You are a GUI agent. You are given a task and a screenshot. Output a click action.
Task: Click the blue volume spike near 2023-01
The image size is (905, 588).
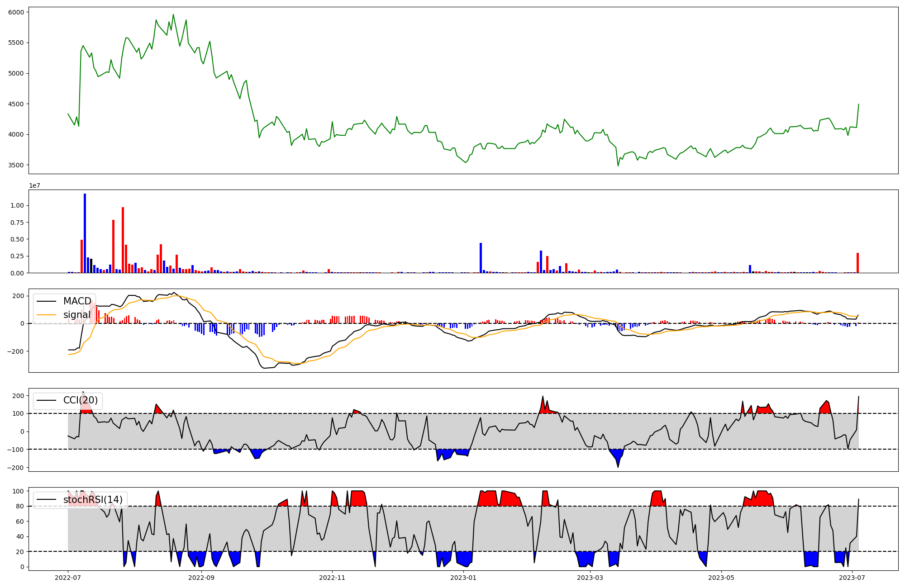point(481,258)
